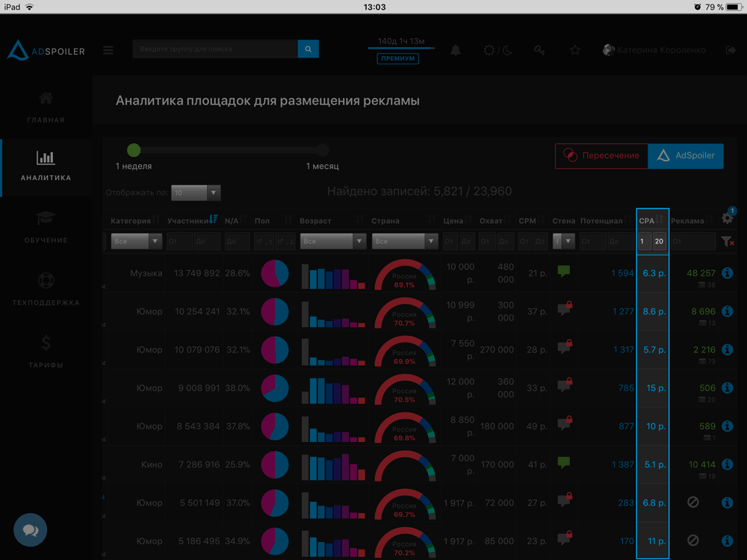The width and height of the screenshot is (747, 560).
Task: Open the hamburger menu next to logo
Action: 108,50
